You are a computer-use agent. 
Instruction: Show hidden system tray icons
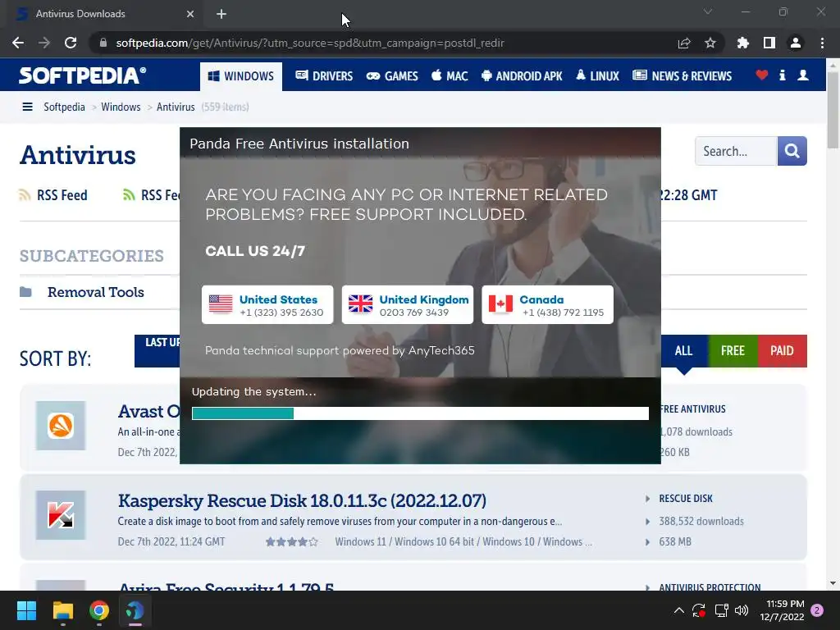[678, 610]
